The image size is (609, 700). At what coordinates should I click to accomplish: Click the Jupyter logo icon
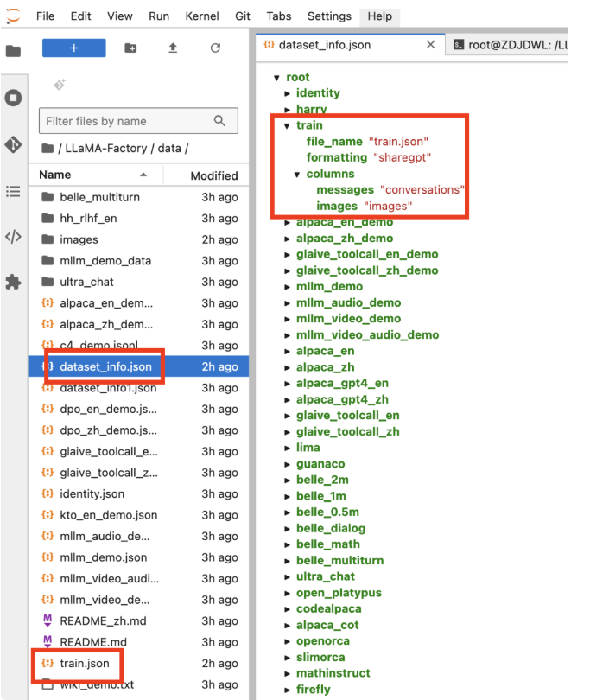click(13, 16)
